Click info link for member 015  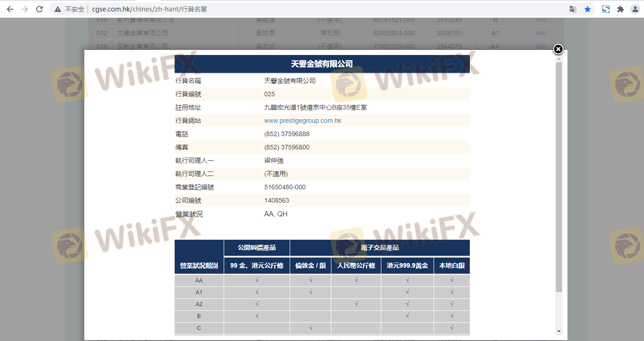[541, 46]
